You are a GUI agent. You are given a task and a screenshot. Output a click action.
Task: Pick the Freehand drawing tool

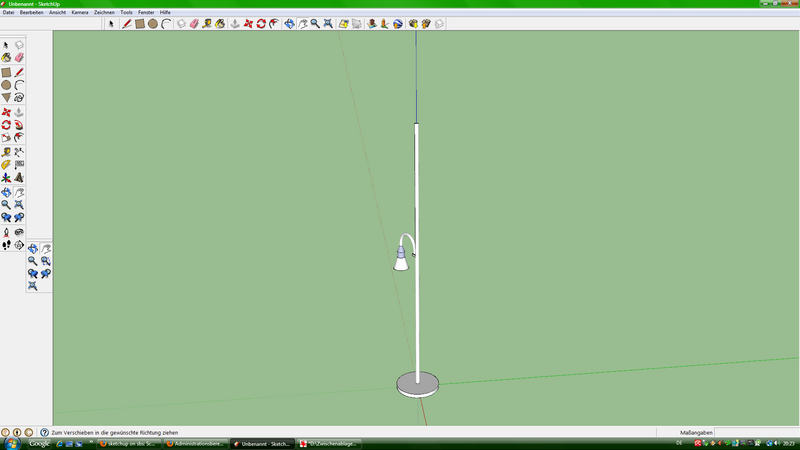pos(19,98)
